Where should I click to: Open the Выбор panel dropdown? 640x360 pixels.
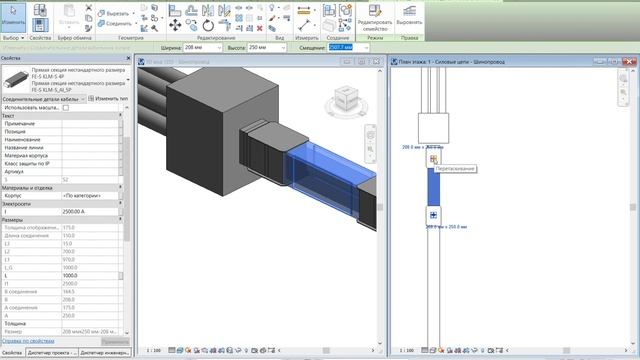coord(13,38)
